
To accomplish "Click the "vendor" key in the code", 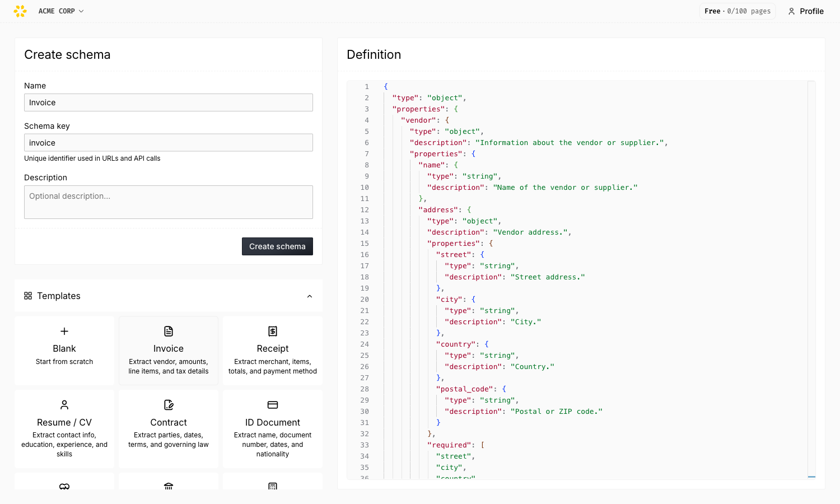I will pyautogui.click(x=418, y=120).
